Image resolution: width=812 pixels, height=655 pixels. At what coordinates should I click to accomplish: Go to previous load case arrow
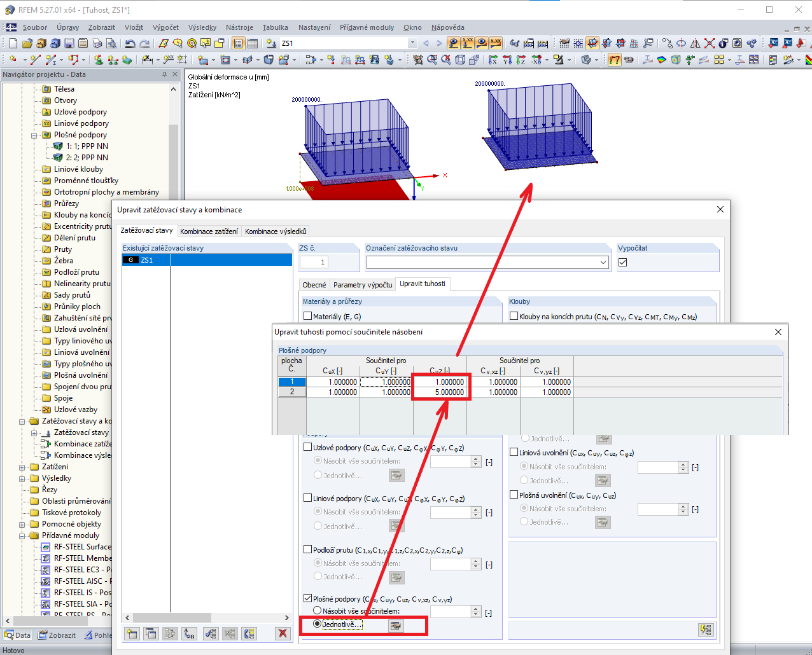[x=426, y=43]
